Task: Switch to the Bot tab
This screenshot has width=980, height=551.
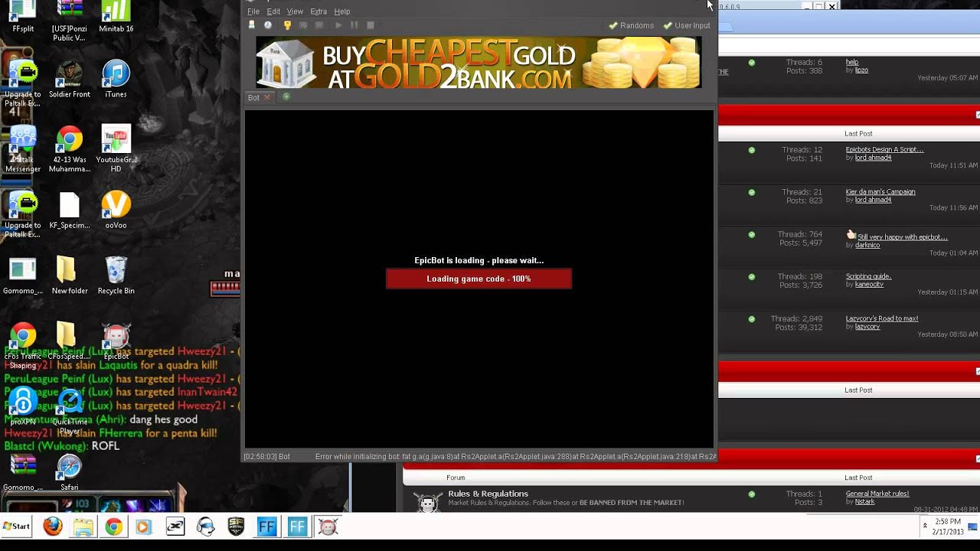Action: (253, 97)
